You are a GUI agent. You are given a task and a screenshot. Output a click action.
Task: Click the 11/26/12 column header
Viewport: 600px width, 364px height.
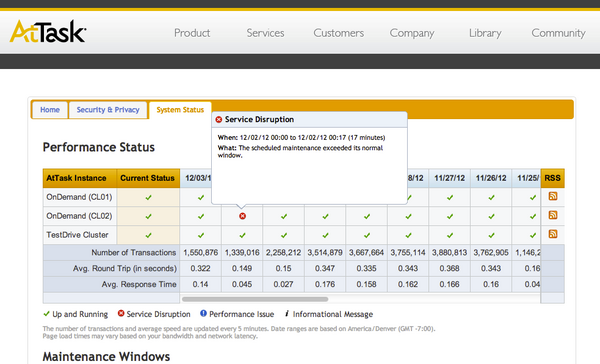[491, 178]
